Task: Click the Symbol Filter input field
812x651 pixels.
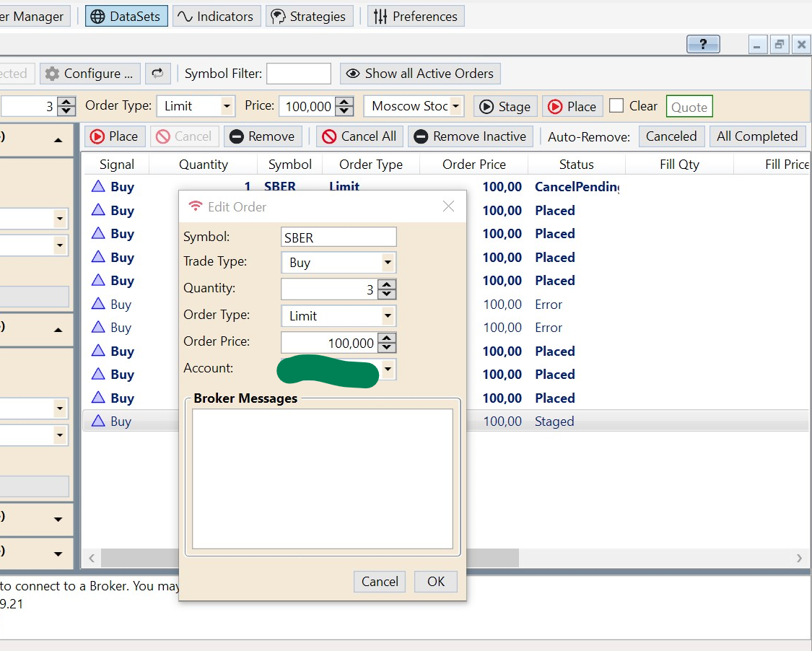Action: [298, 73]
